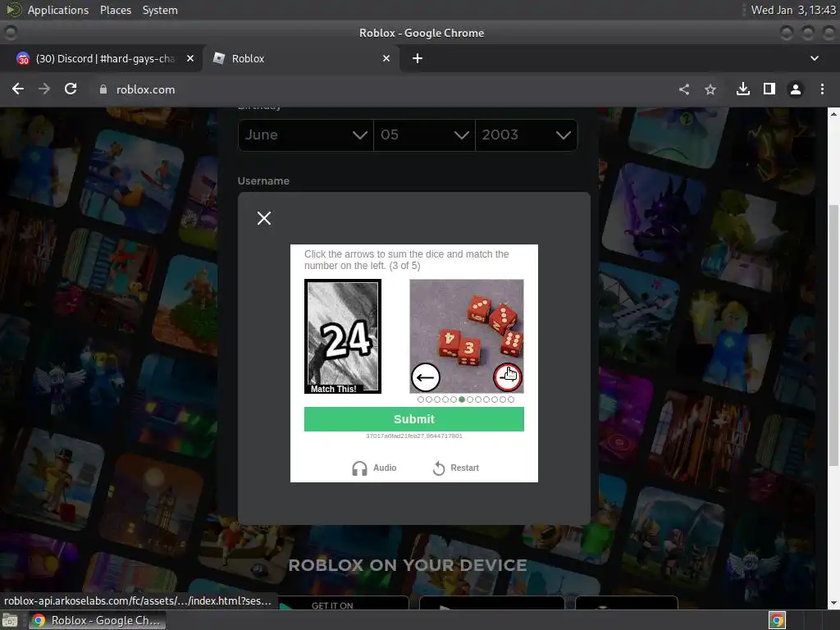This screenshot has width=840, height=630.
Task: Open Chrome three-dot menu
Action: click(822, 89)
